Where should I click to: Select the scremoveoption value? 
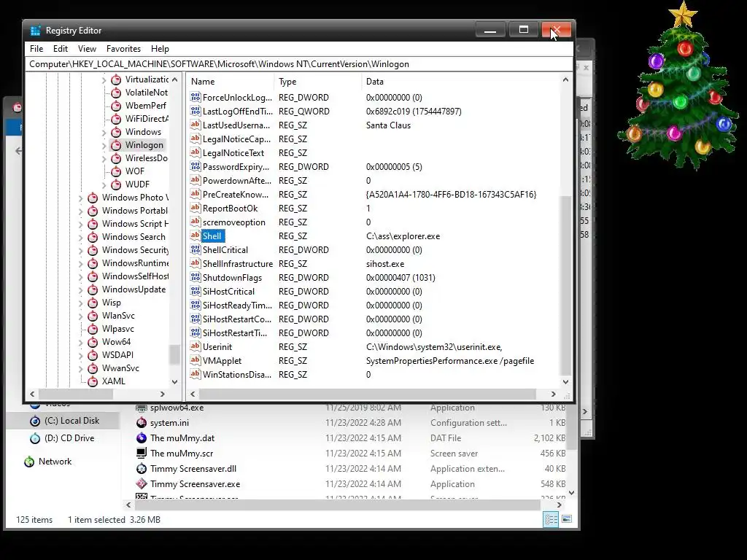click(x=234, y=222)
